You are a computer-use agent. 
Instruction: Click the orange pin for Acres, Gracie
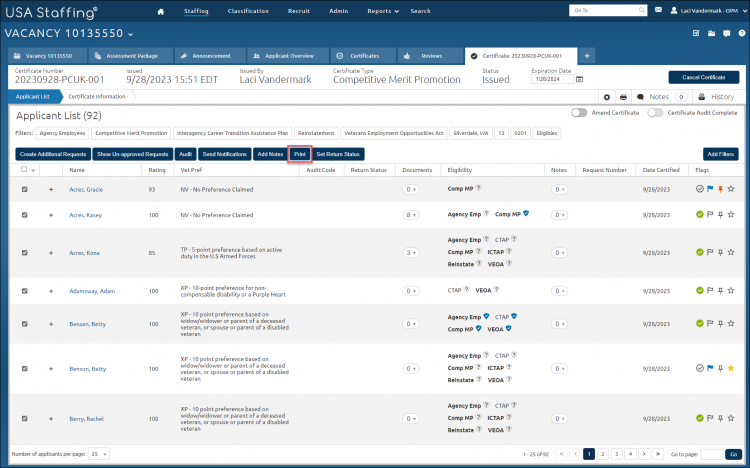coord(720,189)
